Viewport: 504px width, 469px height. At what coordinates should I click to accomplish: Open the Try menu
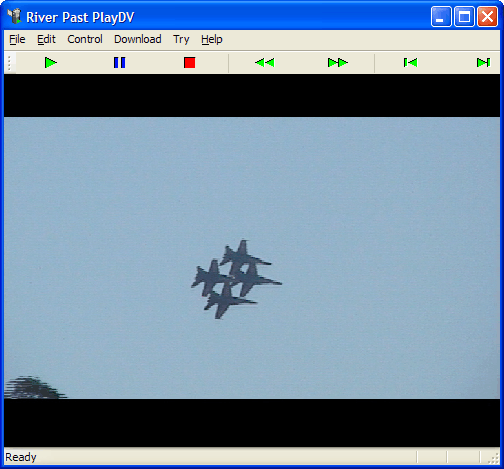181,39
